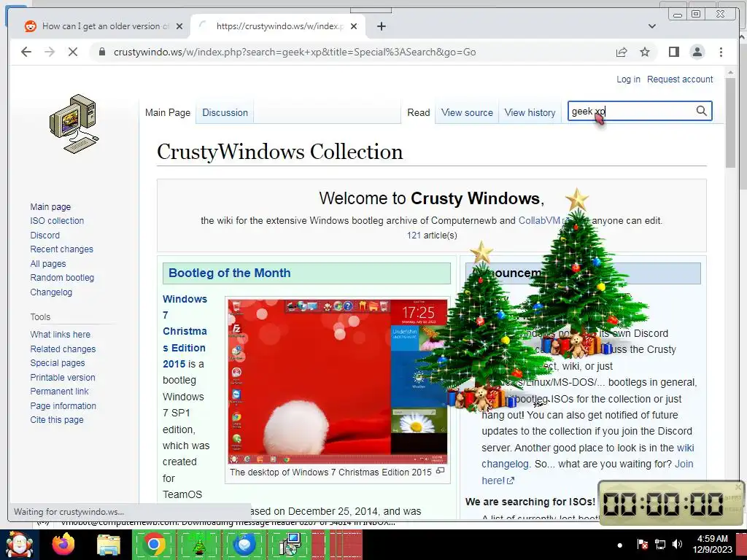747x560 pixels.
Task: Close the crustywindo.ws tab
Action: point(354,26)
